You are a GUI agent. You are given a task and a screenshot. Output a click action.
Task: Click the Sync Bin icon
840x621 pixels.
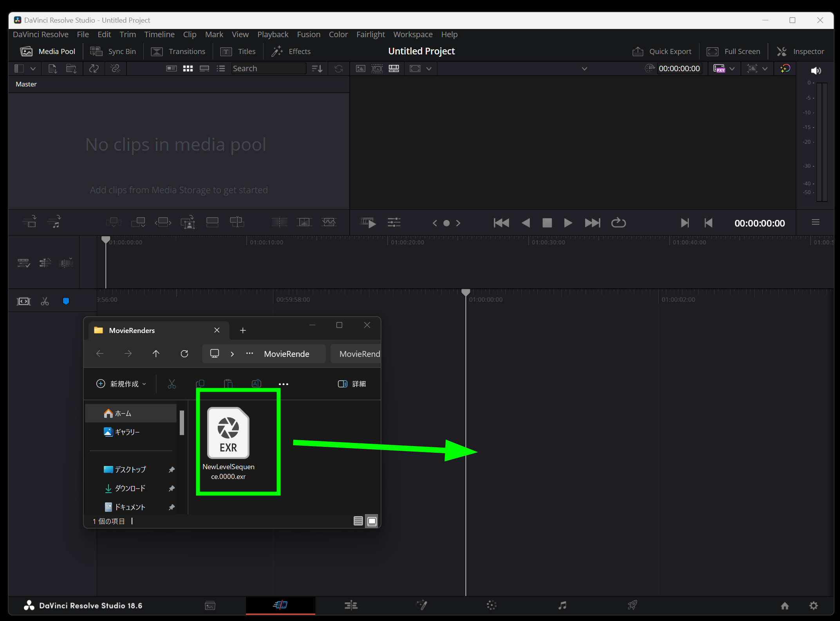[x=96, y=51]
